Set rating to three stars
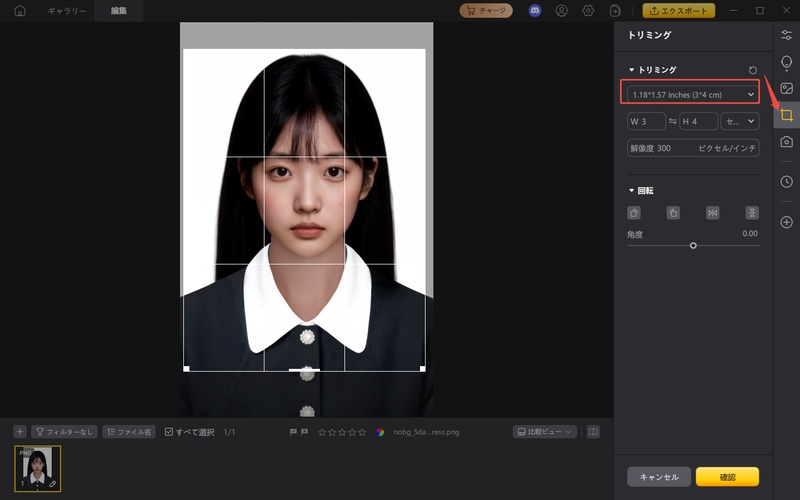This screenshot has height=500, width=800. [x=342, y=432]
